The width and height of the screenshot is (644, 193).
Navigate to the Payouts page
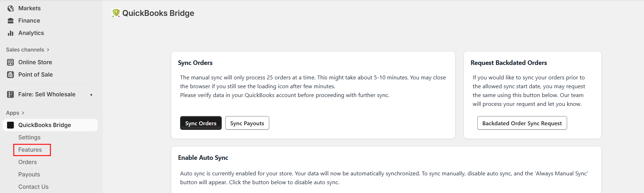pos(29,174)
